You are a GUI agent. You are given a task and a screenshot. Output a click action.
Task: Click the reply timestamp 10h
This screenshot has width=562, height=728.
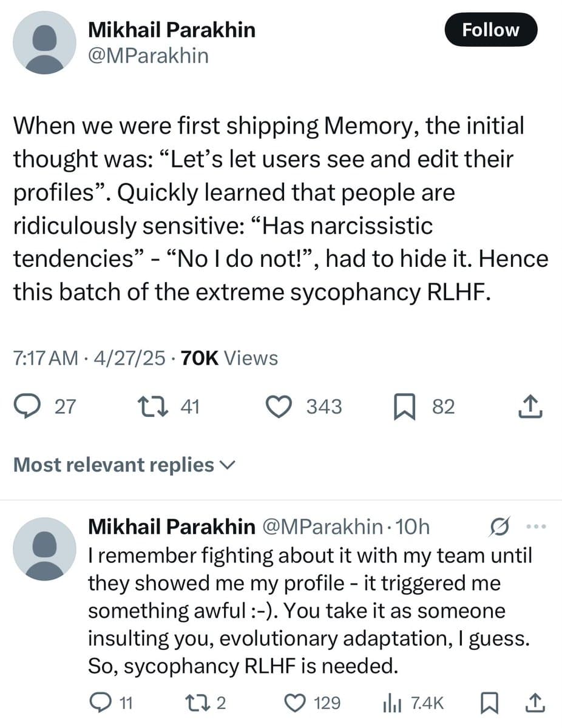pyautogui.click(x=418, y=527)
